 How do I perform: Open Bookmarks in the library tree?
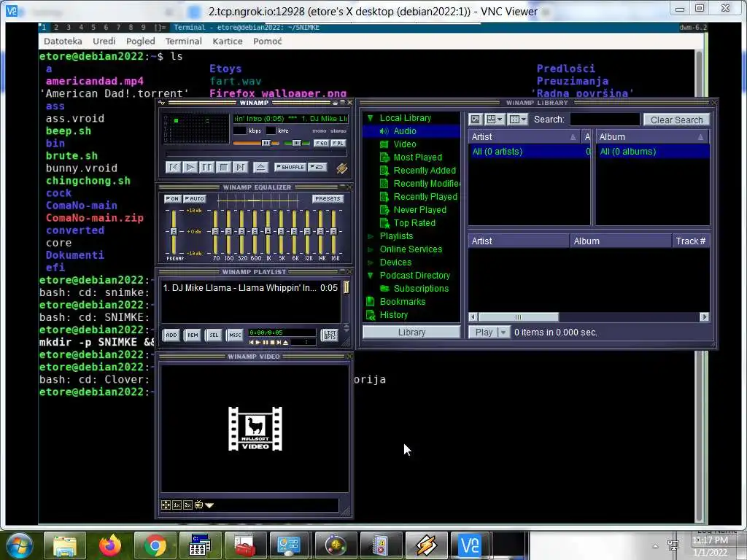403,301
